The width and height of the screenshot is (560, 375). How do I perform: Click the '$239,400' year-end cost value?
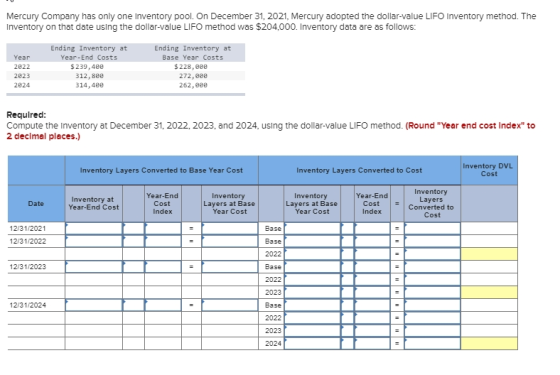[x=87, y=66]
